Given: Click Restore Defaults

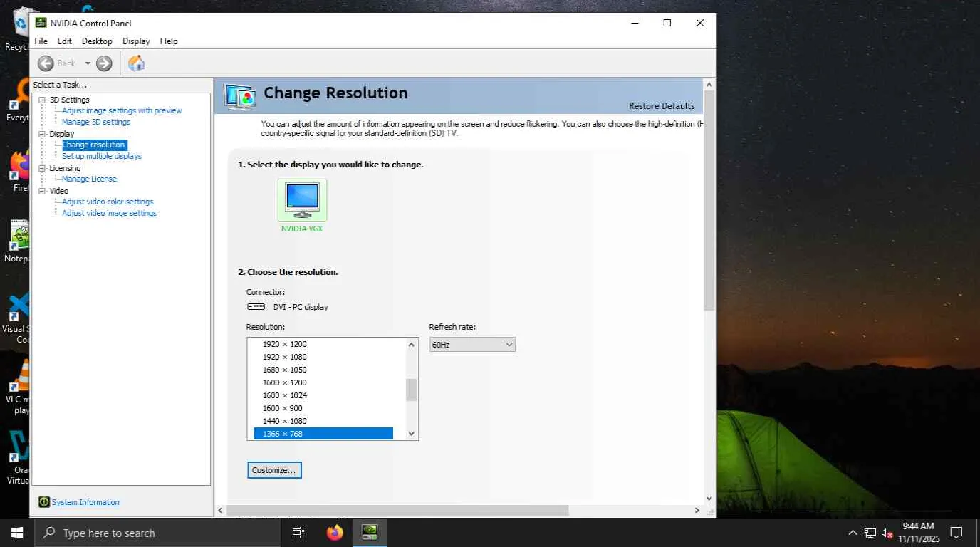Looking at the screenshot, I should [662, 106].
